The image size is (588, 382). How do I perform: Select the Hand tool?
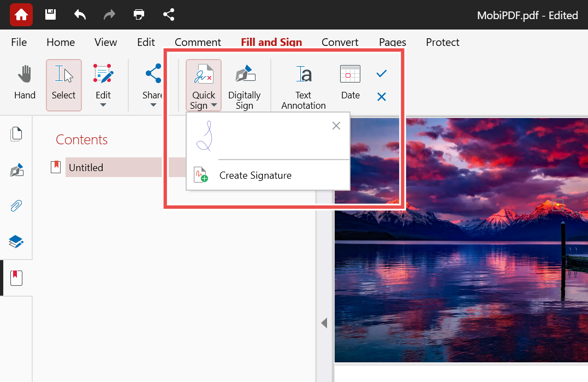pyautogui.click(x=25, y=83)
